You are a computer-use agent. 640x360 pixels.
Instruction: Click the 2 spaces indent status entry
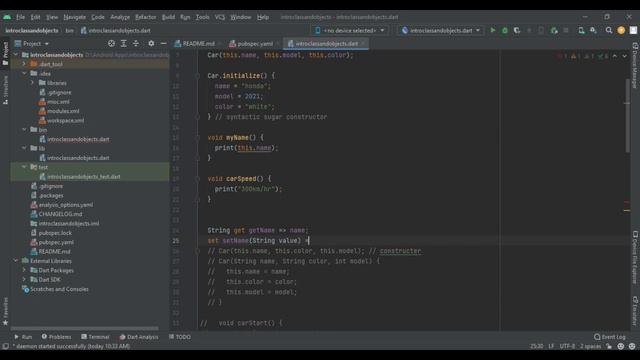pyautogui.click(x=591, y=346)
